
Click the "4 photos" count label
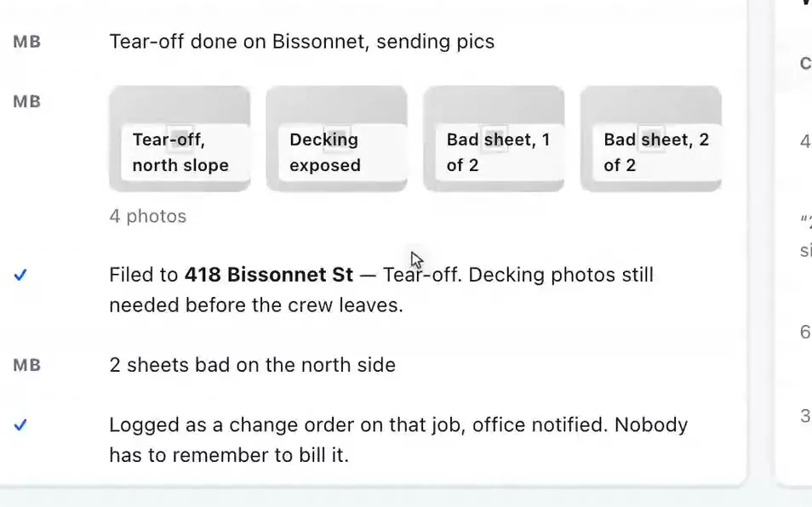tap(147, 216)
